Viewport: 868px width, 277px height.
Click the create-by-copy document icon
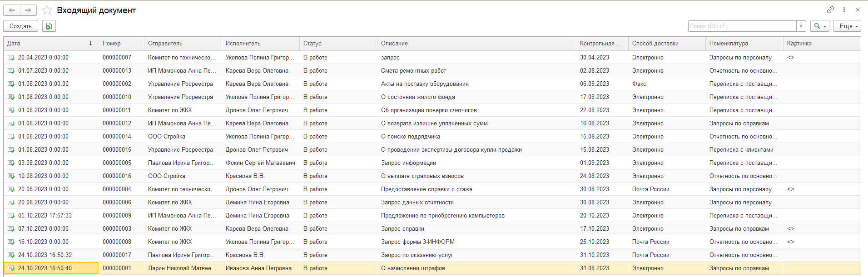tap(49, 26)
